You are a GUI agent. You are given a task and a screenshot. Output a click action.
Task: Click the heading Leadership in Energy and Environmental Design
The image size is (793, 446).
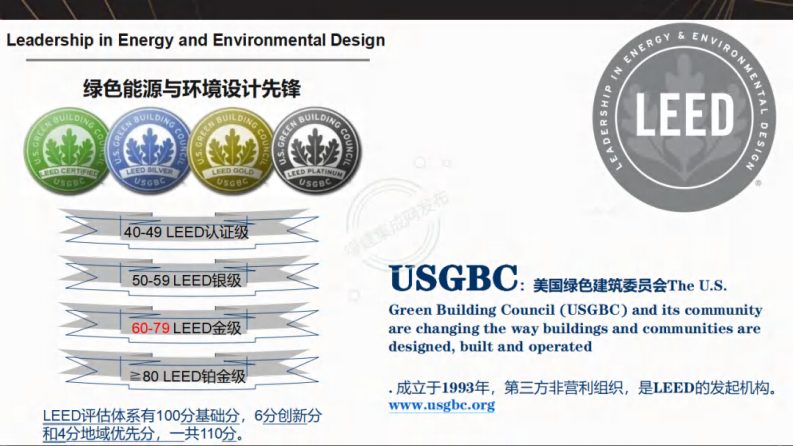196,40
